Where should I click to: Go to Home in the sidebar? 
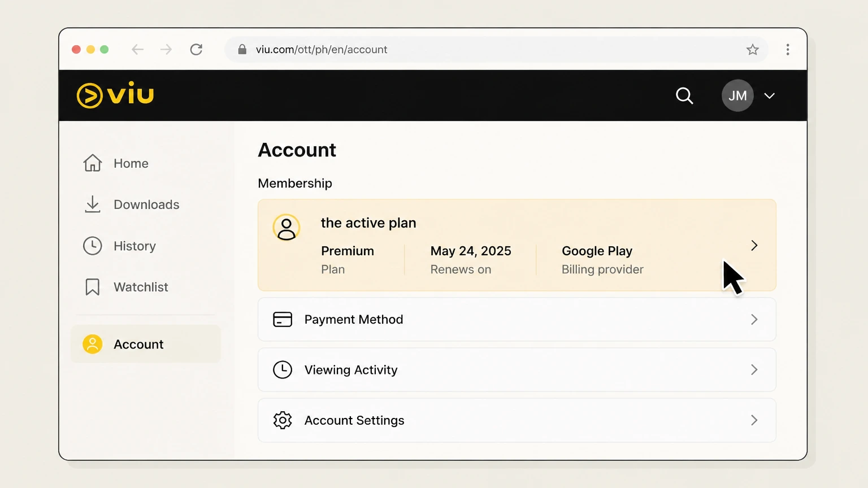(x=146, y=163)
